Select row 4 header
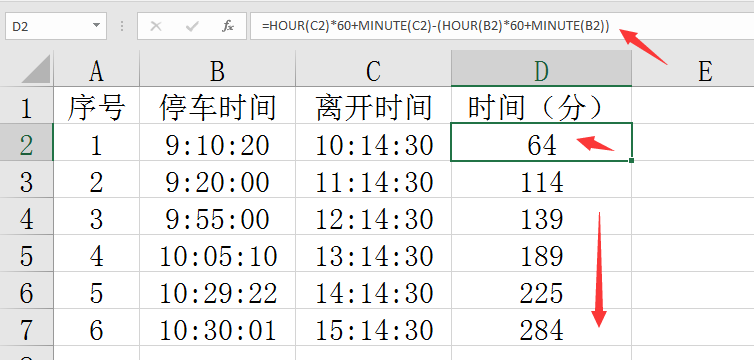Viewport: 754px width, 360px height. [x=26, y=216]
